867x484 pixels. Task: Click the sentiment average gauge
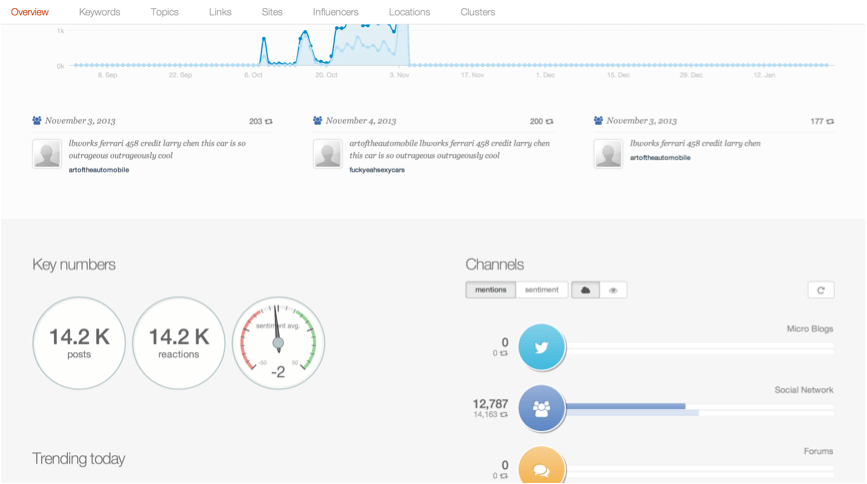click(279, 342)
